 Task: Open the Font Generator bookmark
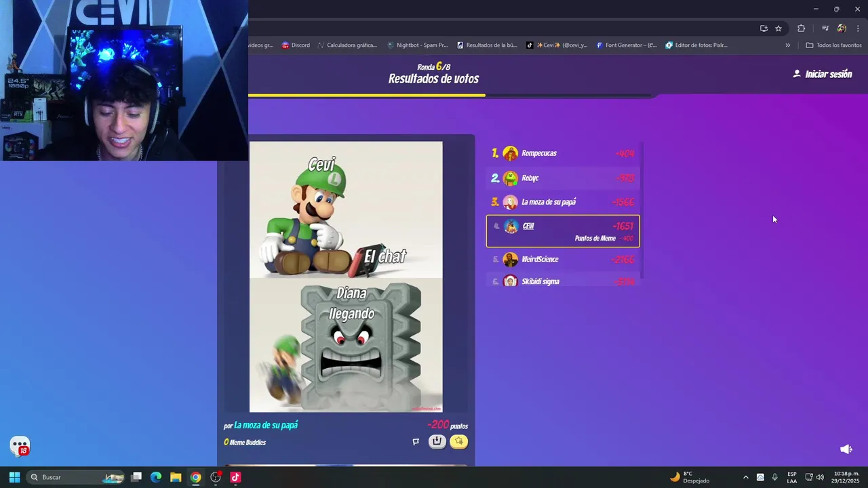(x=627, y=45)
